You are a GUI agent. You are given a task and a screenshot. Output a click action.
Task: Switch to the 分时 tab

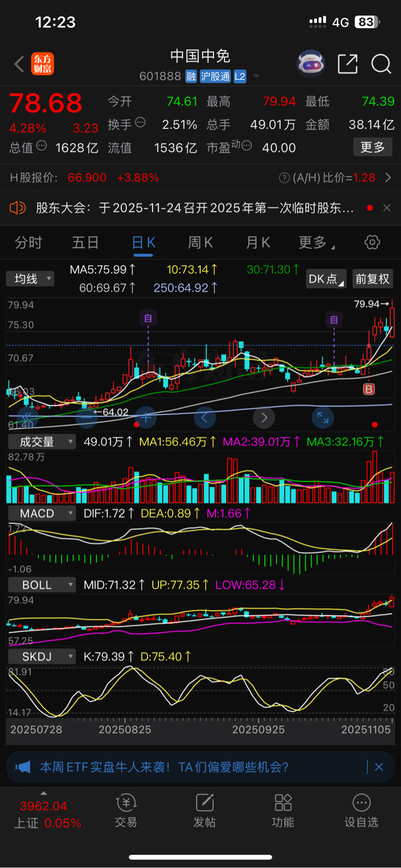coord(29,243)
